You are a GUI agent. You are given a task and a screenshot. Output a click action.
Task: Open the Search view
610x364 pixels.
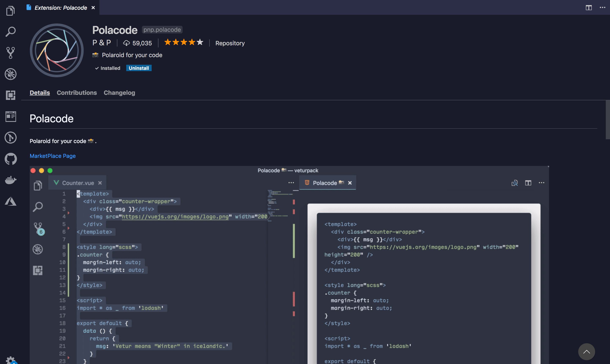coord(10,31)
